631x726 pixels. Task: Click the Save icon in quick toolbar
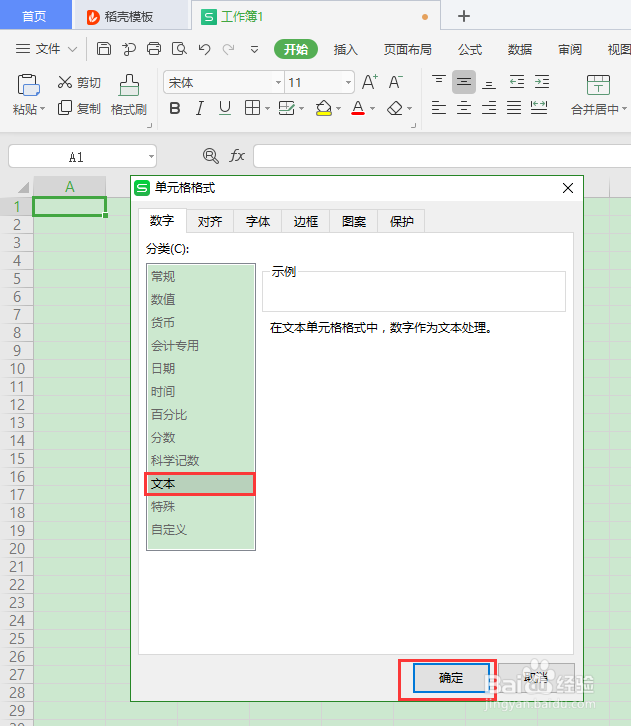[104, 49]
